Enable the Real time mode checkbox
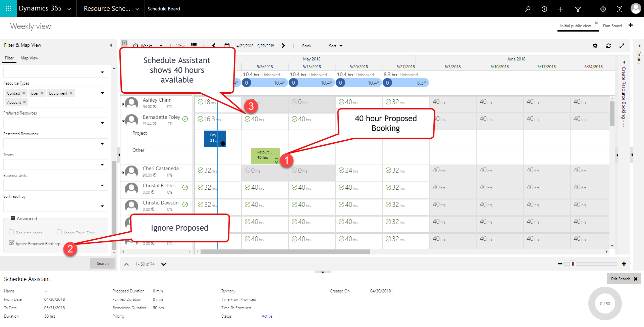644x327 pixels. [11, 232]
